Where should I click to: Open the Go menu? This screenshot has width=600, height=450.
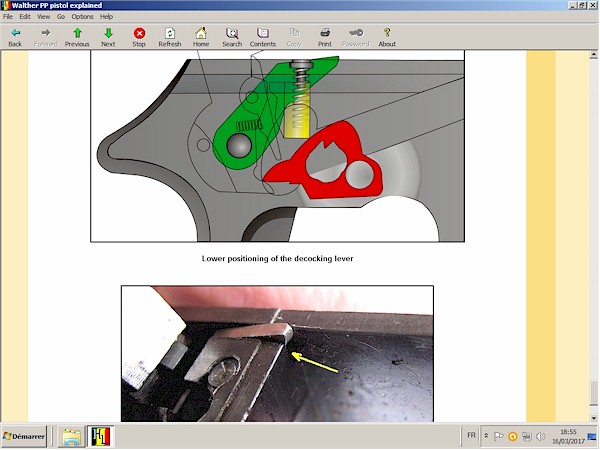point(61,16)
